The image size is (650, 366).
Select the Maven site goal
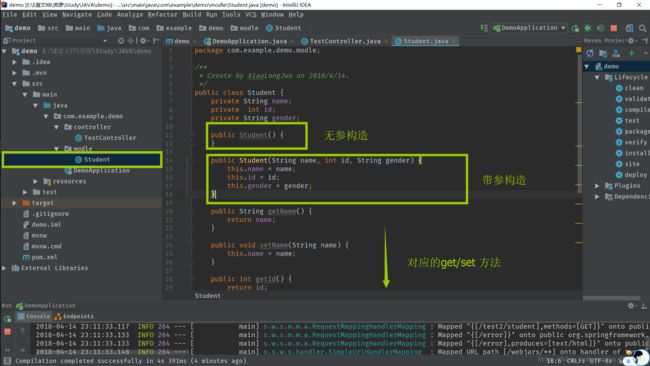(x=628, y=164)
